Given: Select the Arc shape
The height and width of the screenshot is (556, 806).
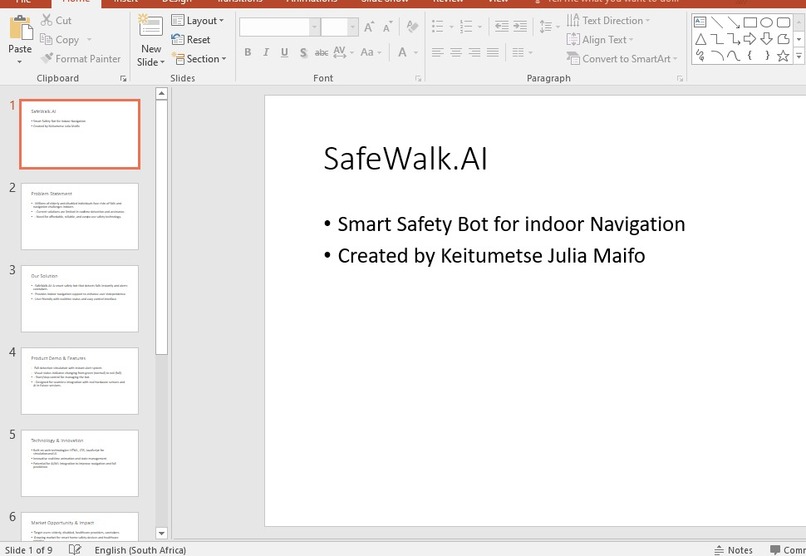Looking at the screenshot, I should click(x=717, y=55).
